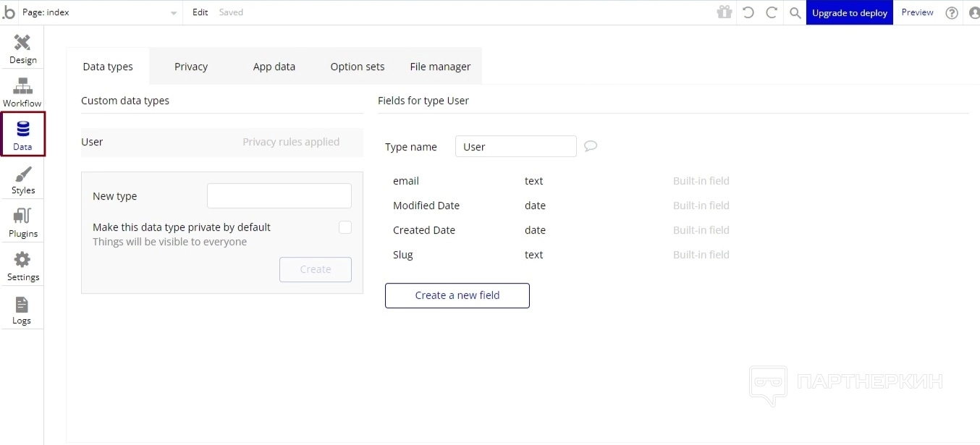Switch to the Option sets tab
Image resolution: width=980 pixels, height=445 pixels.
click(358, 67)
